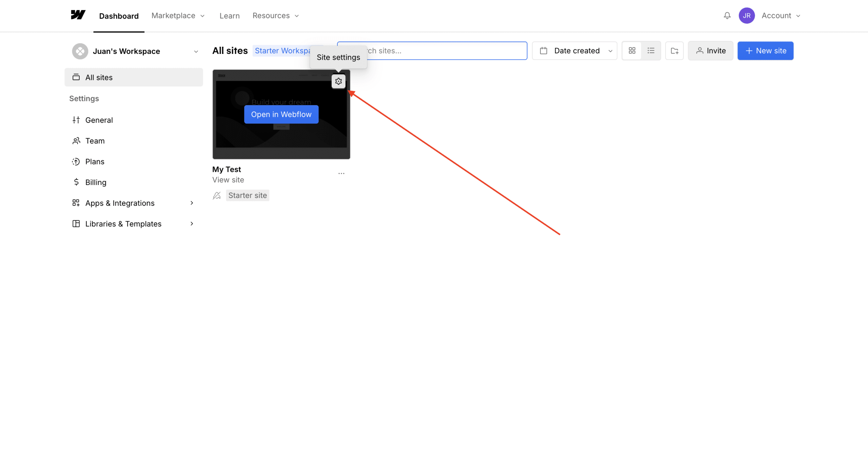Open the Billing settings icon
868x468 pixels.
tap(76, 182)
